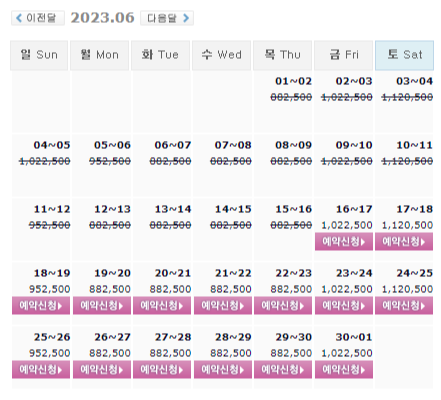Click the 28~29 date label

(233, 337)
